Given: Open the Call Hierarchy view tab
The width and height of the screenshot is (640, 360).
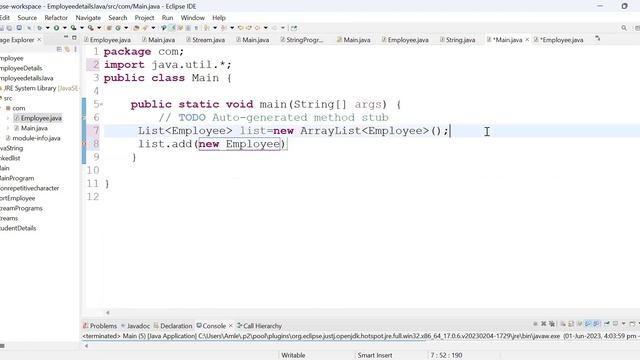Looking at the screenshot, I should (x=259, y=326).
